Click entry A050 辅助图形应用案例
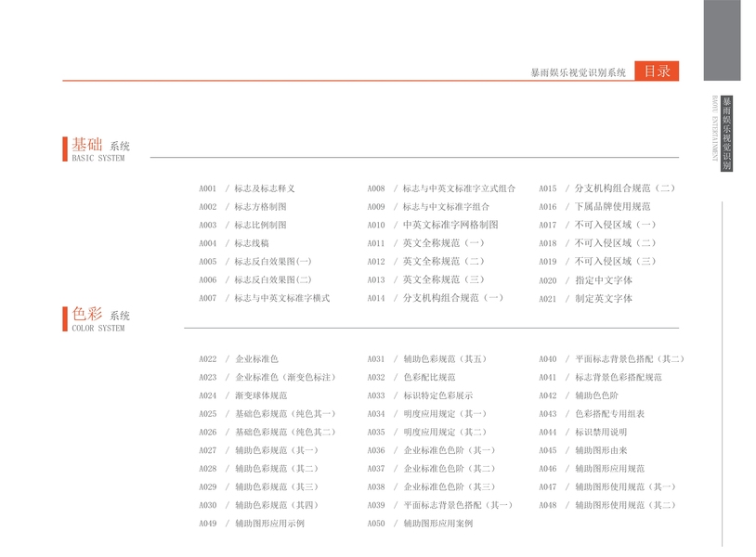This screenshot has width=756, height=557. coord(420,524)
